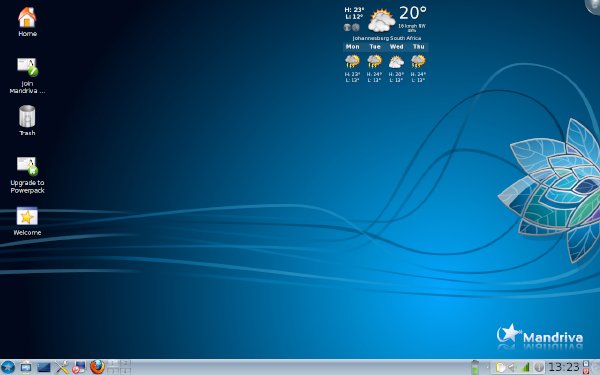Click Wednesday's partly cloudy forecast icon
Viewport: 600px width, 375px height.
(x=396, y=62)
